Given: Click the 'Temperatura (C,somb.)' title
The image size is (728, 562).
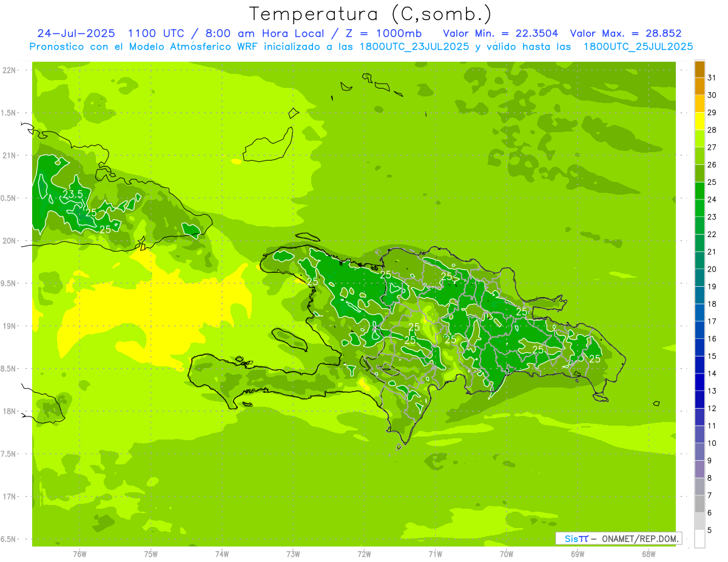Looking at the screenshot, I should [x=370, y=15].
